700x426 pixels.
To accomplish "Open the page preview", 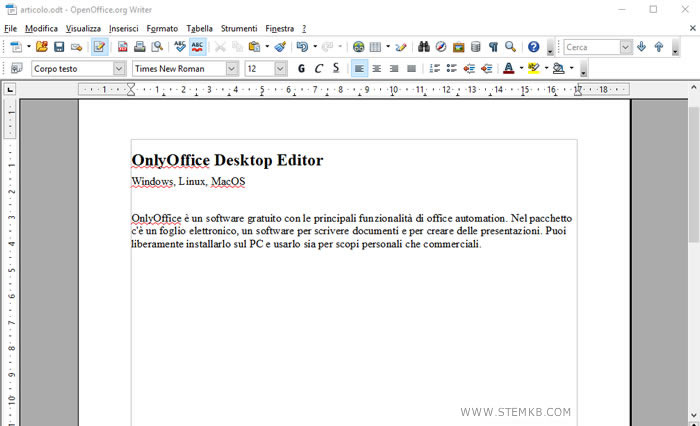I will pyautogui.click(x=157, y=47).
